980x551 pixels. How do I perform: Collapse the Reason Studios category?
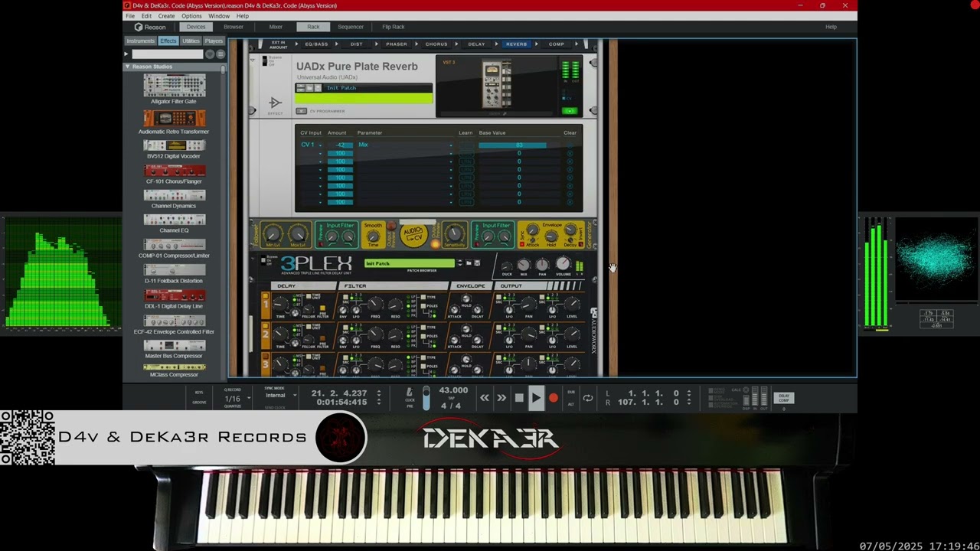coord(128,67)
